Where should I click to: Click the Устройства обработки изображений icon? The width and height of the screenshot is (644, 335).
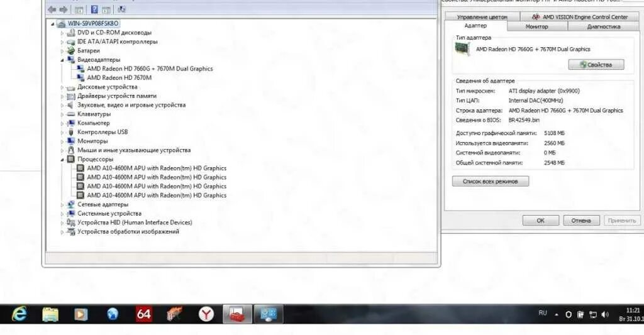(70, 231)
